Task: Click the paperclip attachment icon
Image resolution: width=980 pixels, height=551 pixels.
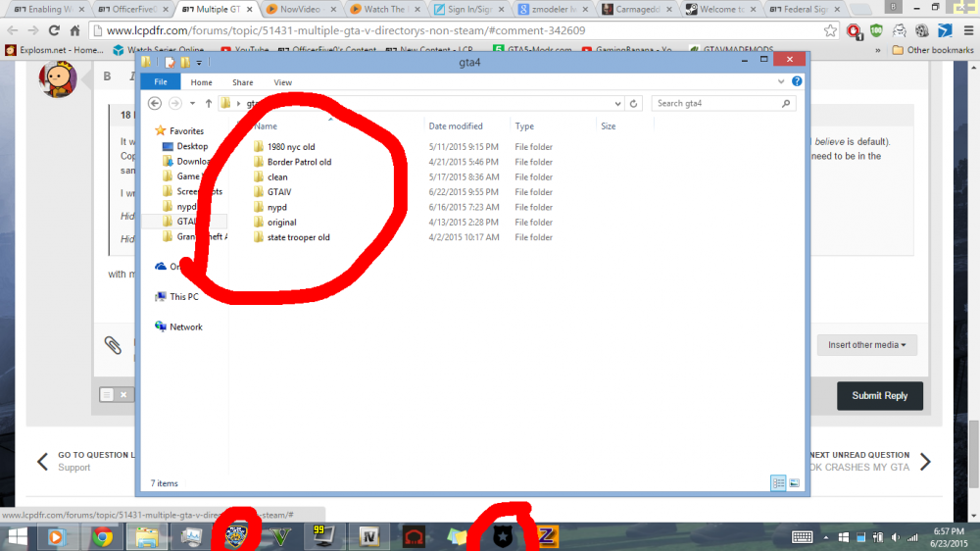Action: pos(113,344)
